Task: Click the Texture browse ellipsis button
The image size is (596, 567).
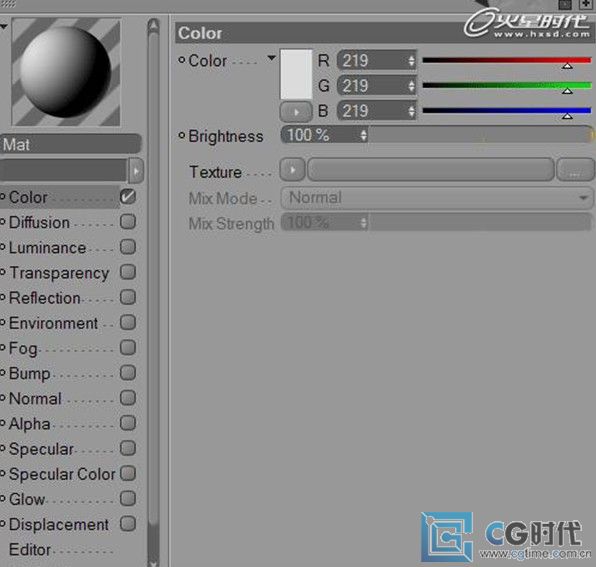Action: pos(575,170)
